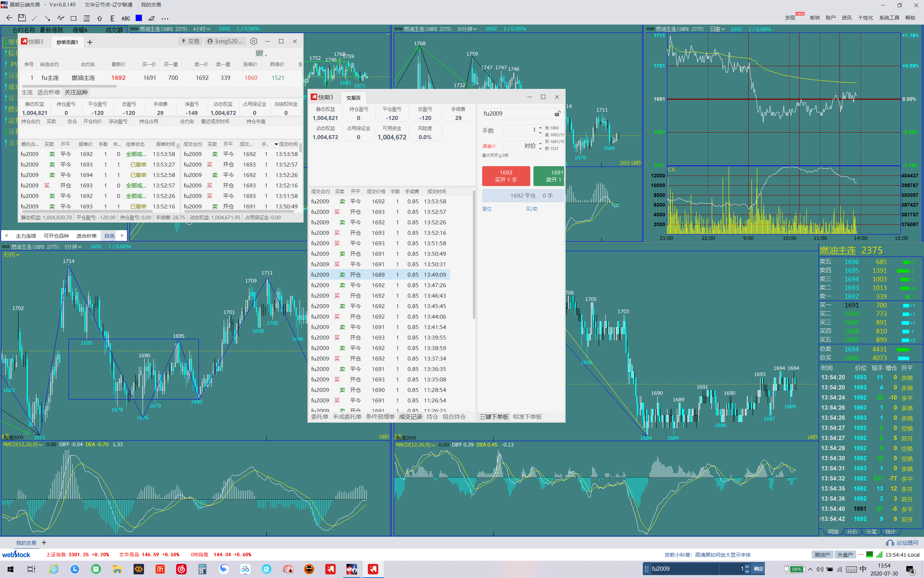924x578 pixels.
Task: Open the 系统工具 menu
Action: [x=889, y=18]
